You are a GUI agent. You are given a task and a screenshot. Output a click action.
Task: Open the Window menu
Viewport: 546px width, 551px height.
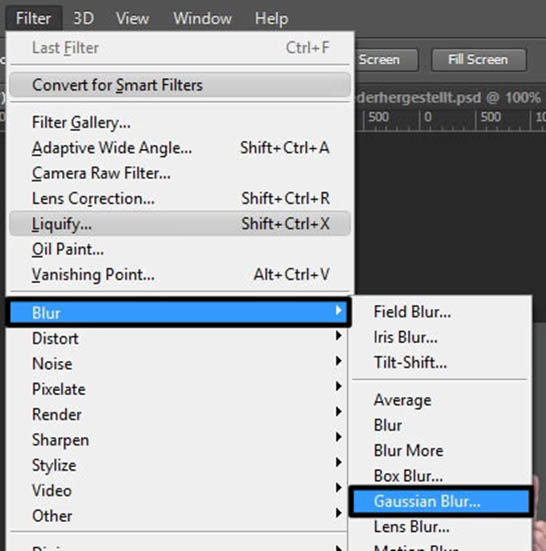203,18
